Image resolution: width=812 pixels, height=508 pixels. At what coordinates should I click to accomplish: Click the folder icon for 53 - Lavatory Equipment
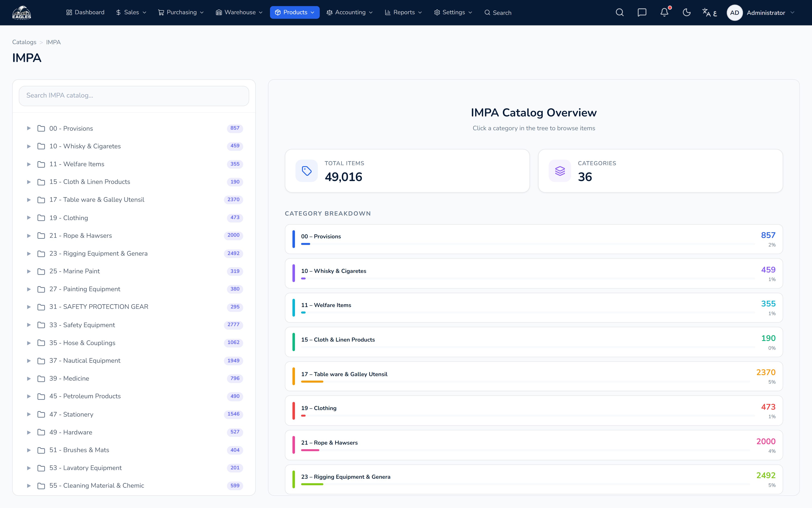click(x=41, y=468)
